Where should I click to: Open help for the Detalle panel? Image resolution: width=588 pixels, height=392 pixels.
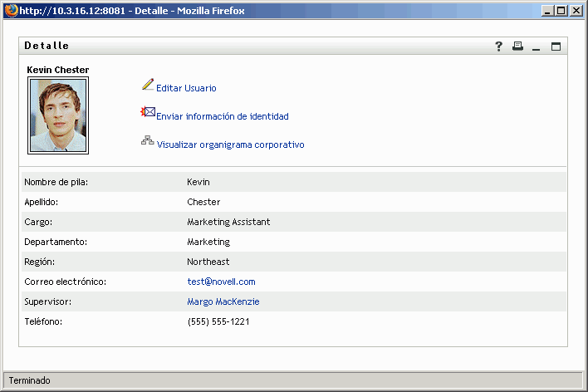(x=499, y=47)
